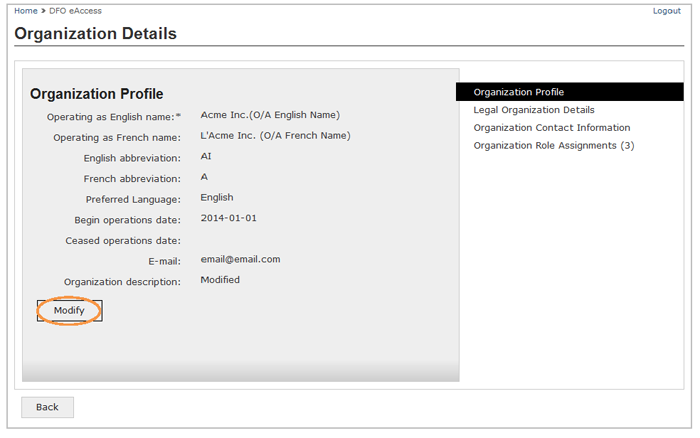
Task: Click the 'Organization Details' page heading
Action: (96, 33)
